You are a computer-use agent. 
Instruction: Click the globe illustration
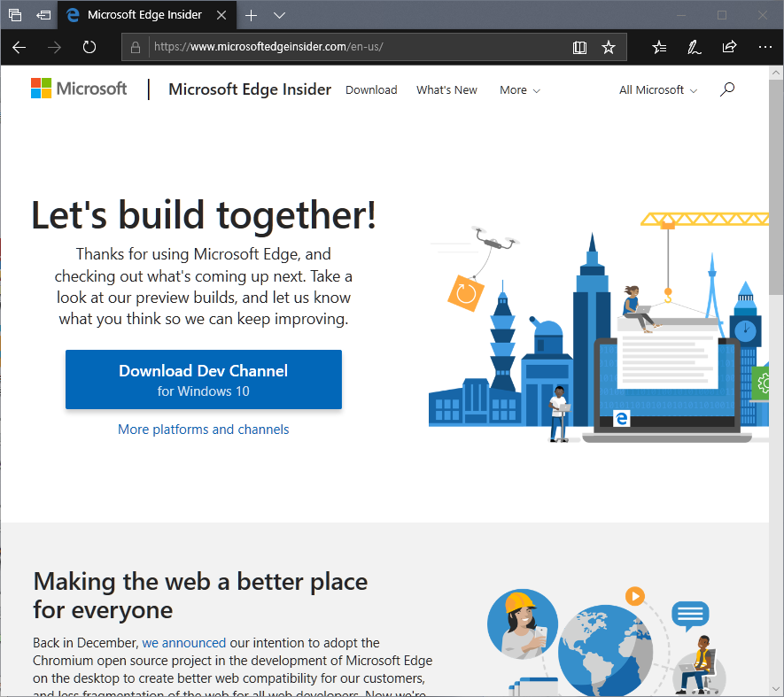click(x=605, y=650)
